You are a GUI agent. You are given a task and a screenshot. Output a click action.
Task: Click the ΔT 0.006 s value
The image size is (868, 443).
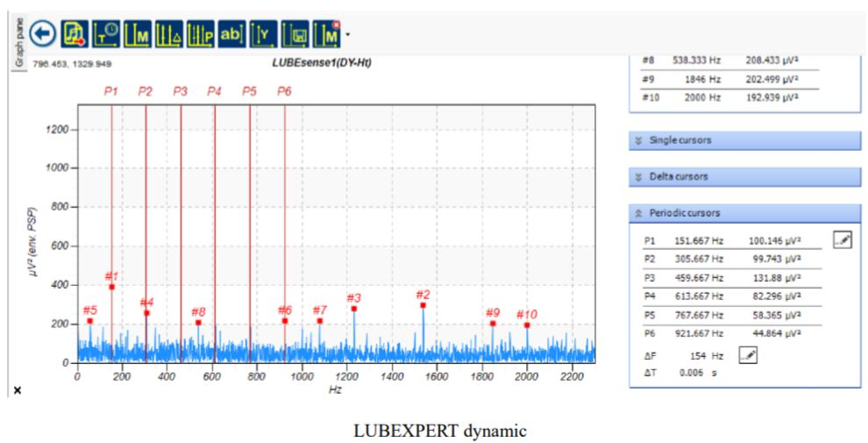coord(698,373)
